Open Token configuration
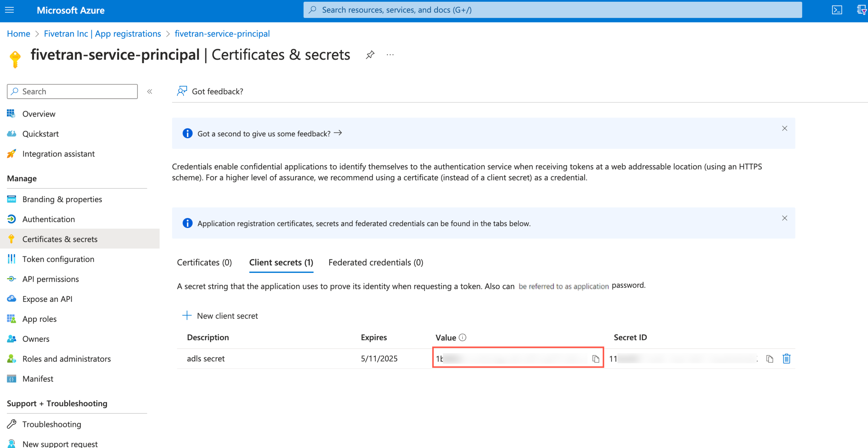The image size is (868, 448). click(x=58, y=259)
